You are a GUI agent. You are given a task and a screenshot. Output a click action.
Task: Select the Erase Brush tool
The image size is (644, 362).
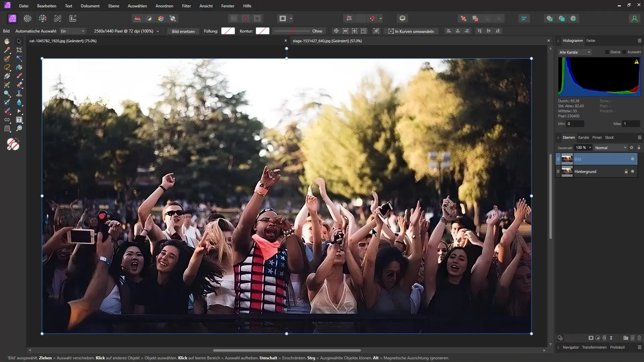tap(19, 85)
